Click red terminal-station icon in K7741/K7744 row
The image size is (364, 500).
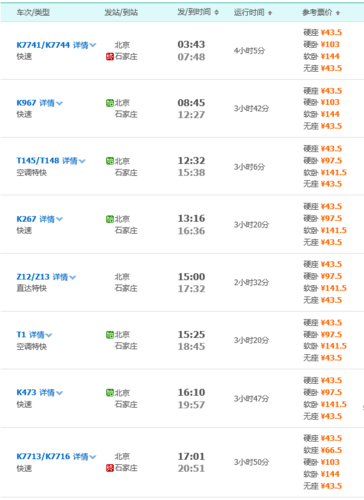(110, 57)
